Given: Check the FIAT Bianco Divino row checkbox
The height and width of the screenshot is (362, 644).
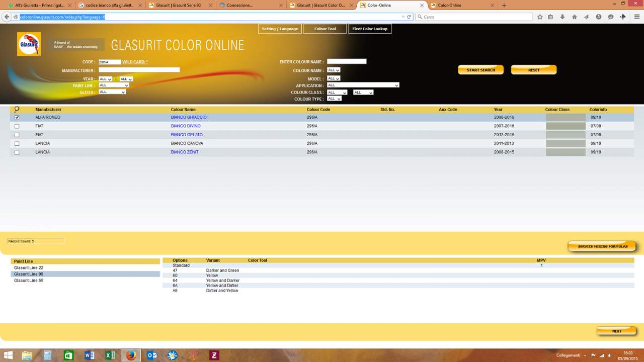Looking at the screenshot, I should pos(17,126).
